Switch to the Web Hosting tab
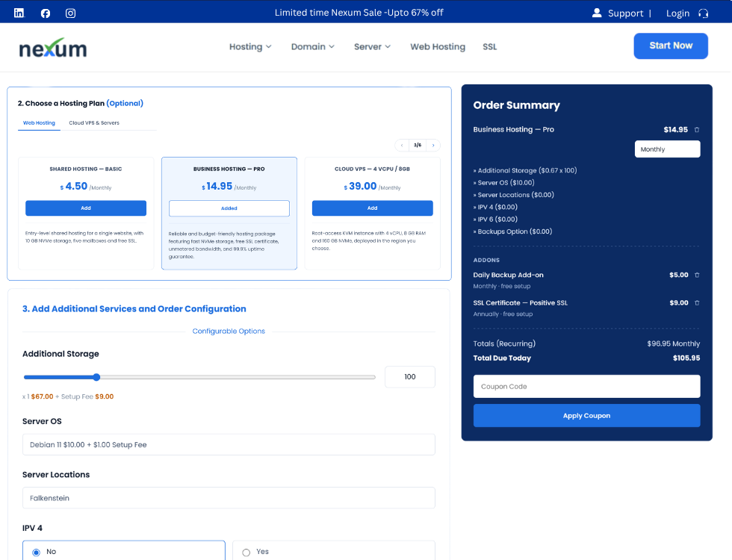This screenshot has height=560, width=732. click(x=39, y=122)
